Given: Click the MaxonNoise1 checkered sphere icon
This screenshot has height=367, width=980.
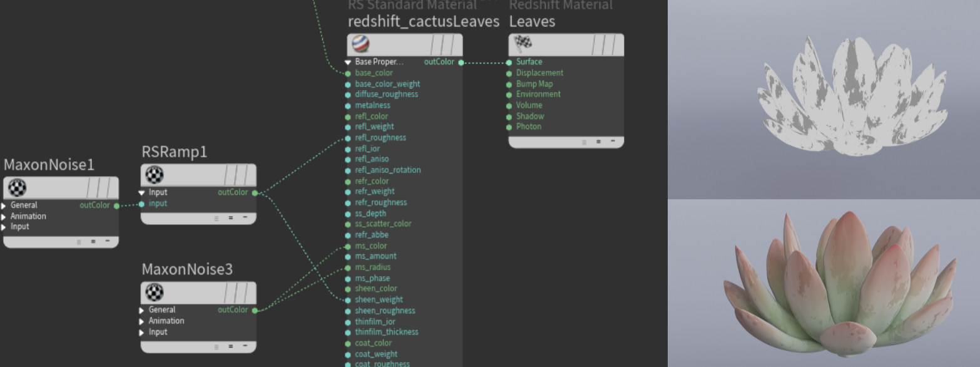Looking at the screenshot, I should [18, 187].
